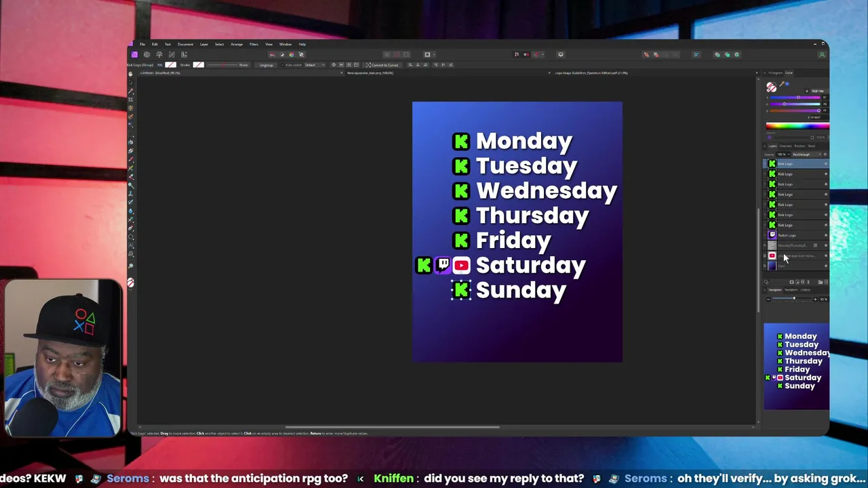Expand the selected Kick Logo group
868x488 pixels.
click(765, 163)
